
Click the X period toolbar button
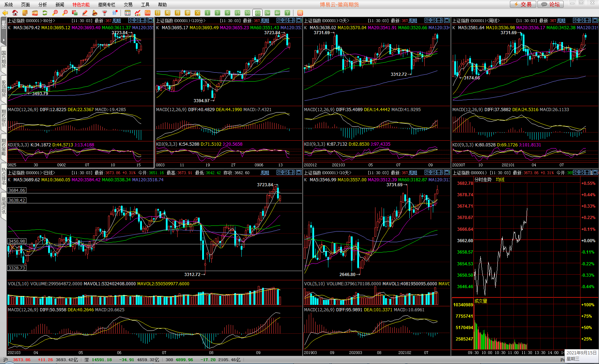[198, 13]
